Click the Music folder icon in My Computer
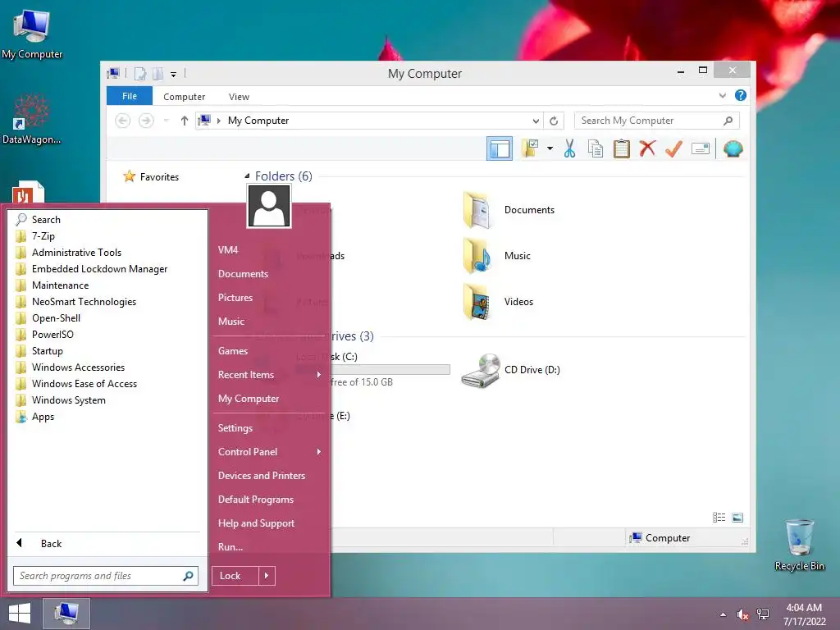Viewport: 840px width, 630px height. coord(477,256)
